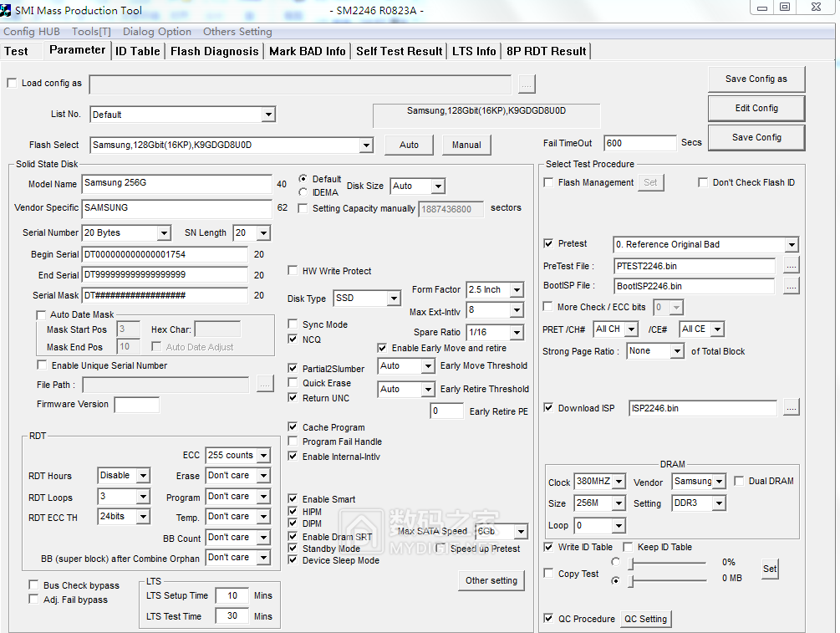Viewport: 840px width, 633px height.
Task: Toggle the NCQ checkbox
Action: (x=293, y=339)
